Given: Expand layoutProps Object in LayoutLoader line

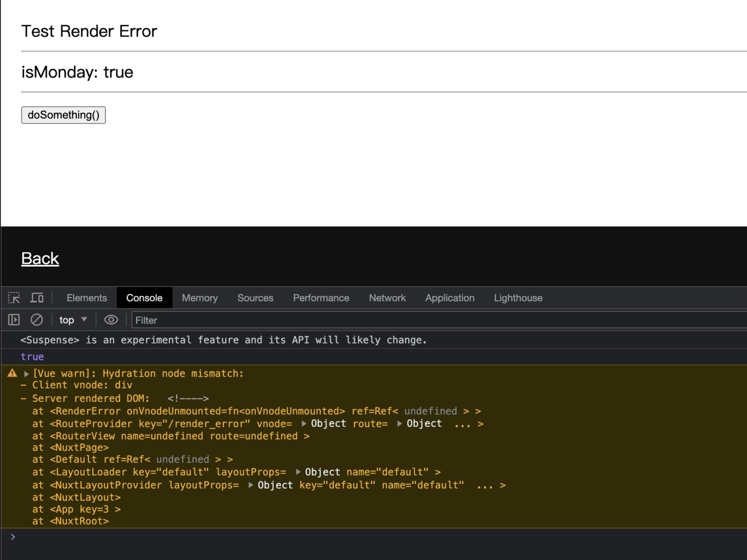Looking at the screenshot, I should pos(298,472).
